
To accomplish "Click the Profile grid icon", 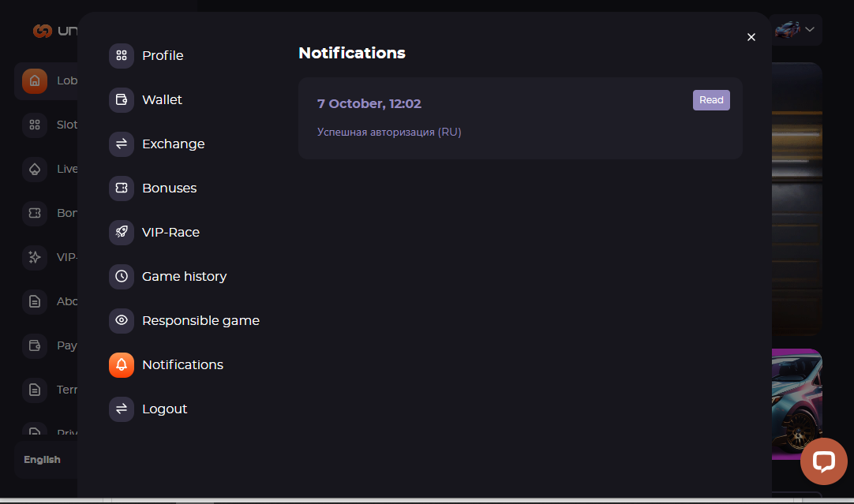I will tap(122, 55).
